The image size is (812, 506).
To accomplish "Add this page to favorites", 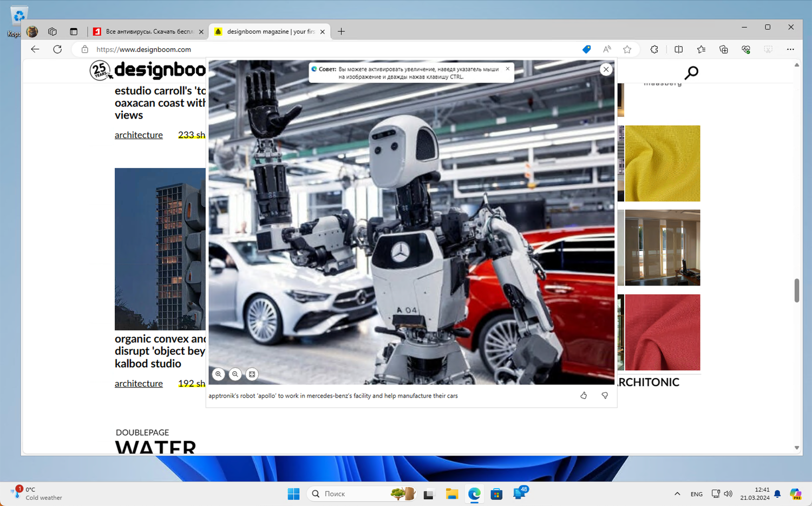I will (x=627, y=49).
